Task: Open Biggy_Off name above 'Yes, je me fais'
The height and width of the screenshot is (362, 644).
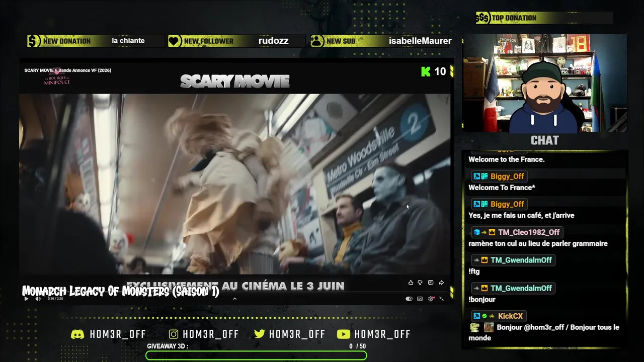Action: tap(507, 204)
